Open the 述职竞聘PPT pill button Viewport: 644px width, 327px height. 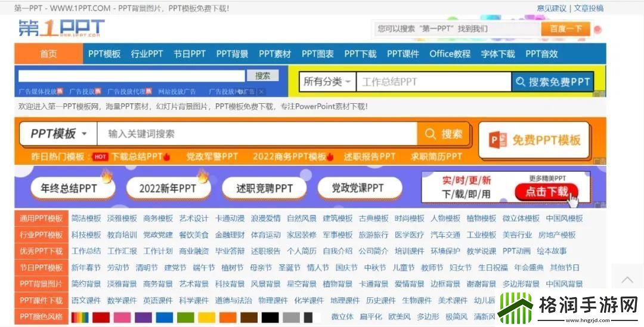tap(264, 189)
